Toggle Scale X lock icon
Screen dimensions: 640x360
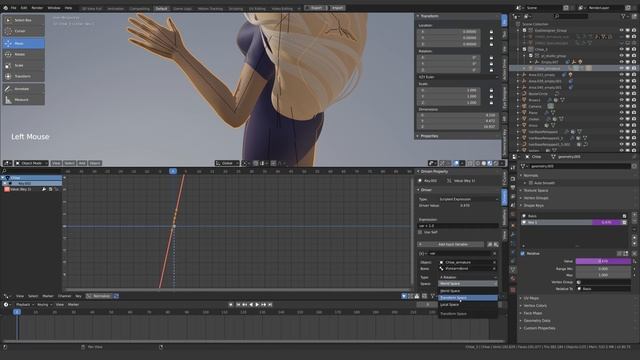click(491, 90)
